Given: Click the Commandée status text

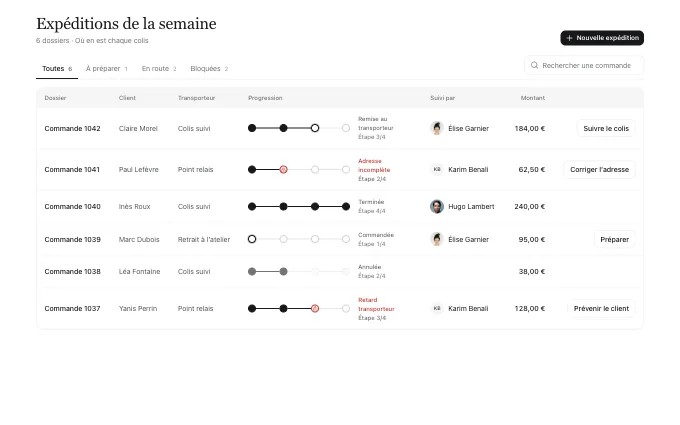Looking at the screenshot, I should (376, 235).
